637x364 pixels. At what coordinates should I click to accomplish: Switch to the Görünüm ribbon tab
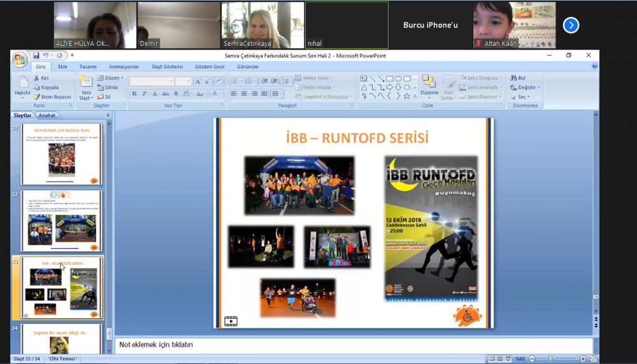coord(247,67)
